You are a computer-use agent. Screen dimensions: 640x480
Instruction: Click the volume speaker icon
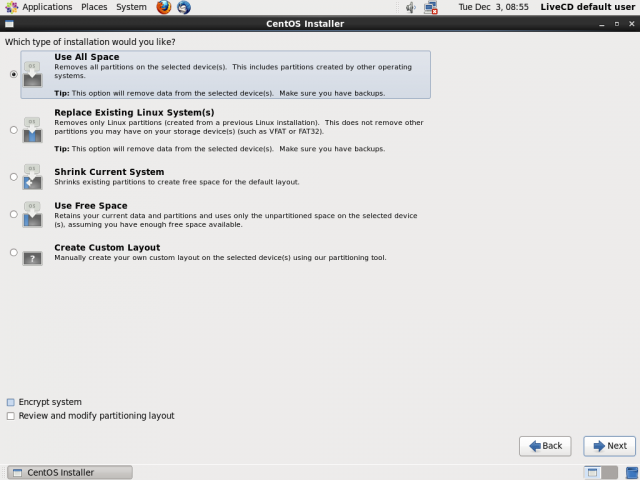pos(411,7)
